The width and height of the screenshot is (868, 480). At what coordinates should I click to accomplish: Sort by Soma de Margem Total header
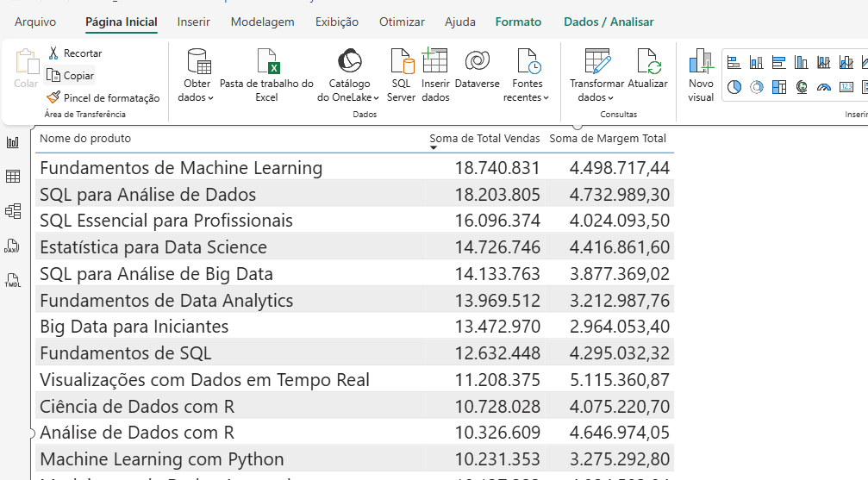point(608,139)
